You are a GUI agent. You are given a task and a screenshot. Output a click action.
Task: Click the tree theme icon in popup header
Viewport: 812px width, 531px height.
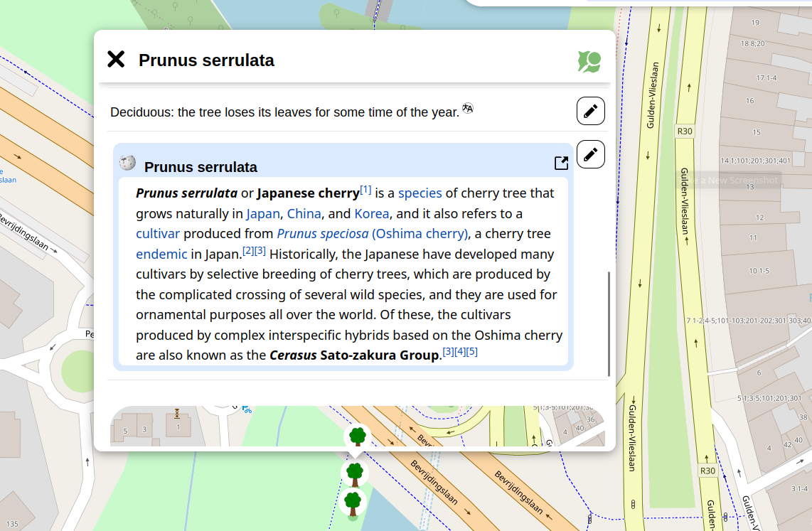point(589,62)
